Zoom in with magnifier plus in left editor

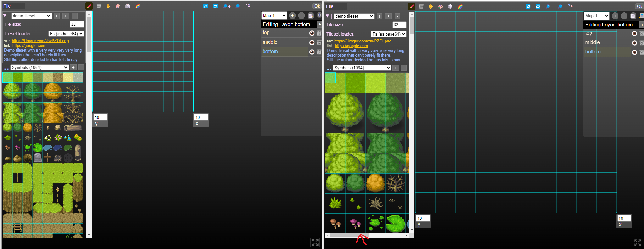(227, 6)
